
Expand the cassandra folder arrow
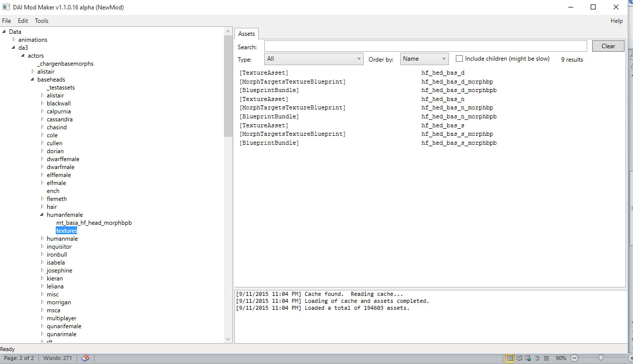pos(42,119)
